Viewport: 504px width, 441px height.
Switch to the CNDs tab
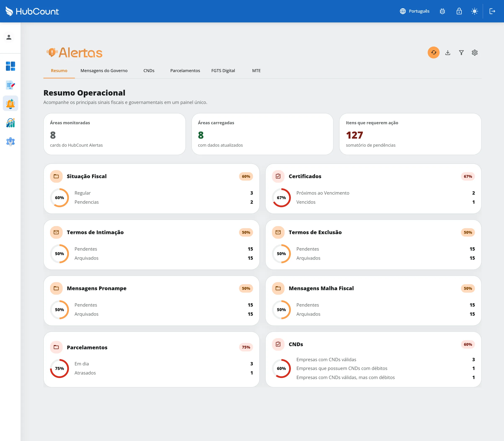pos(149,71)
